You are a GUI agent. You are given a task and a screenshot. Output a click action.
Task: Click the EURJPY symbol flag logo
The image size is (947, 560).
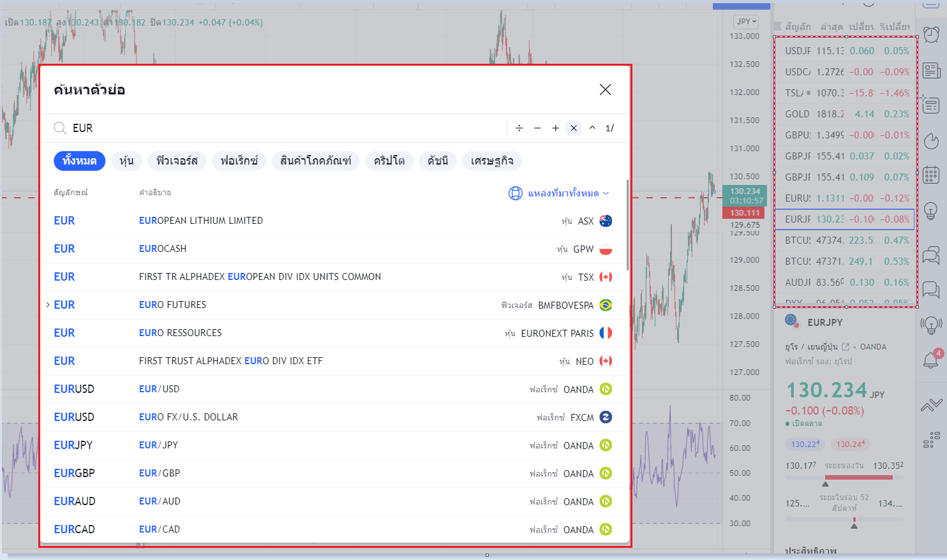point(791,321)
